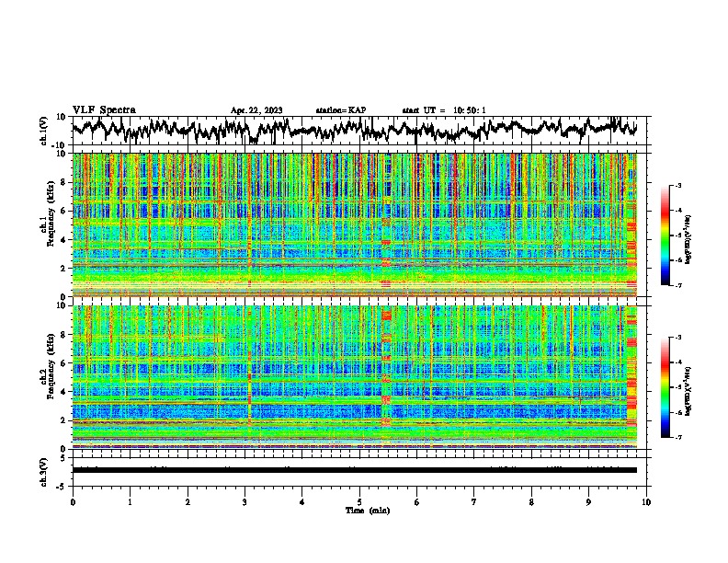This screenshot has width=728, height=563.
Task: Click ch.1 frequency axis "8" tick label
Action: click(63, 182)
